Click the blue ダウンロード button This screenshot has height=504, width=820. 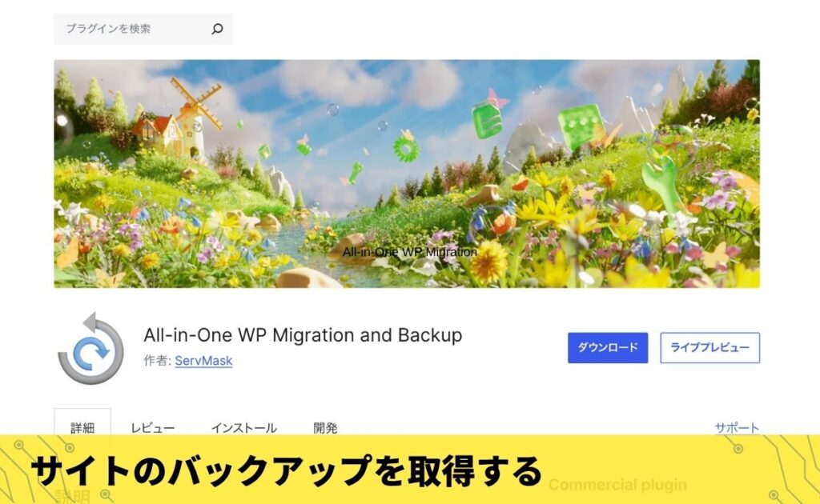[608, 347]
